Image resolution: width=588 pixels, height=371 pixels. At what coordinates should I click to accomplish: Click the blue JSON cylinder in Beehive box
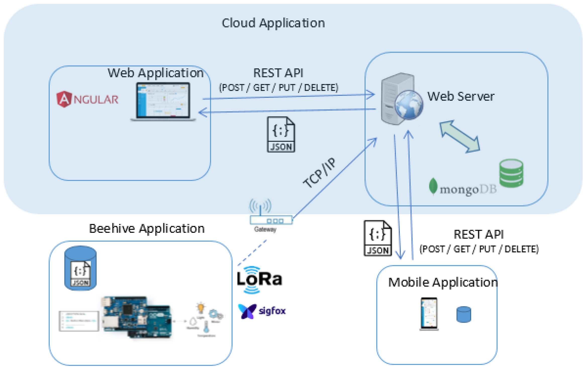point(80,268)
